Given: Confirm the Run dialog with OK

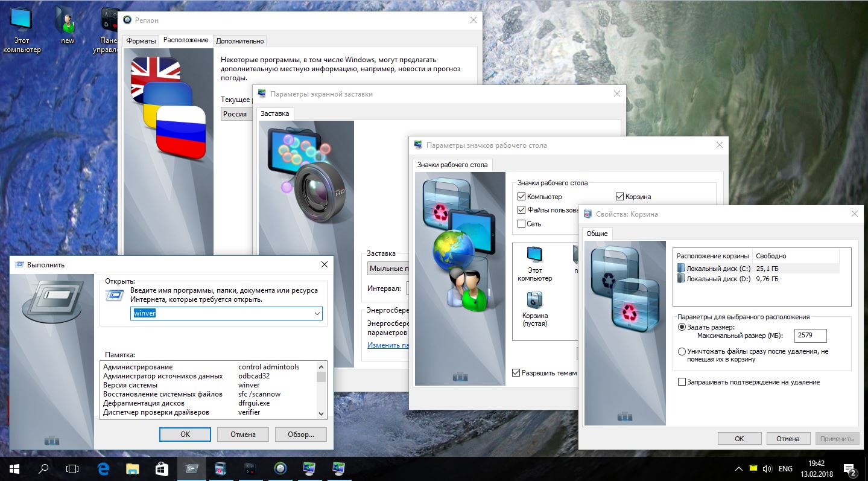Looking at the screenshot, I should pyautogui.click(x=185, y=434).
